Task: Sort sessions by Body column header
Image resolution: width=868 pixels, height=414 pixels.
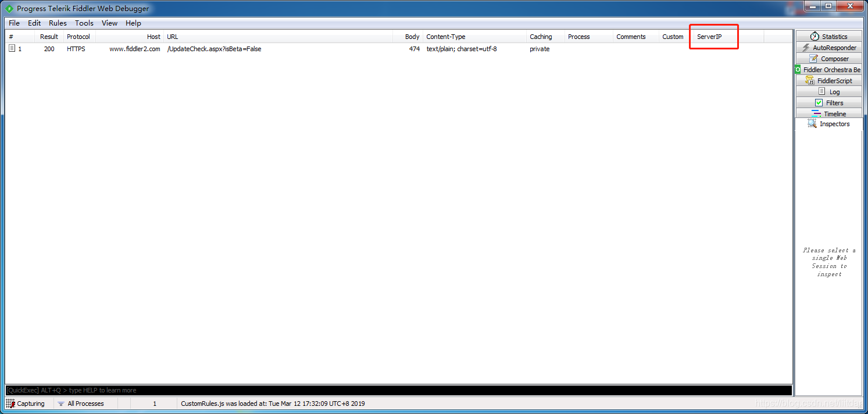Action: 408,37
